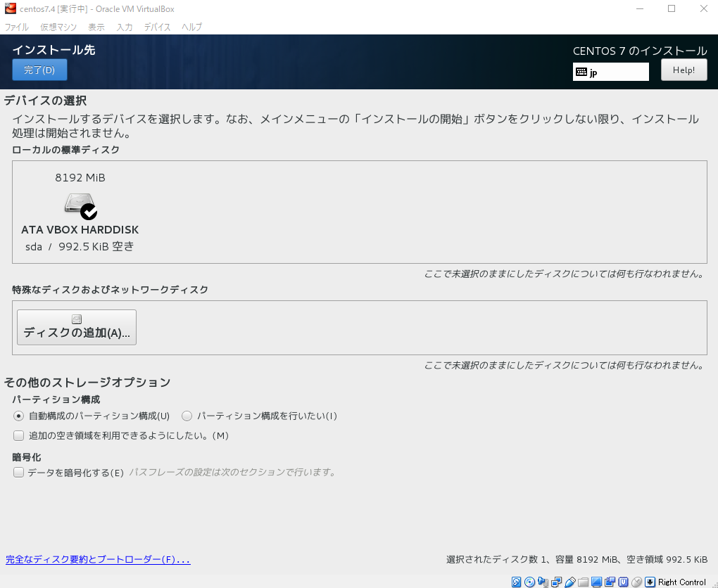The height and width of the screenshot is (588, 718).
Task: Open full disk summary and bootloader link
Action: tap(98, 560)
